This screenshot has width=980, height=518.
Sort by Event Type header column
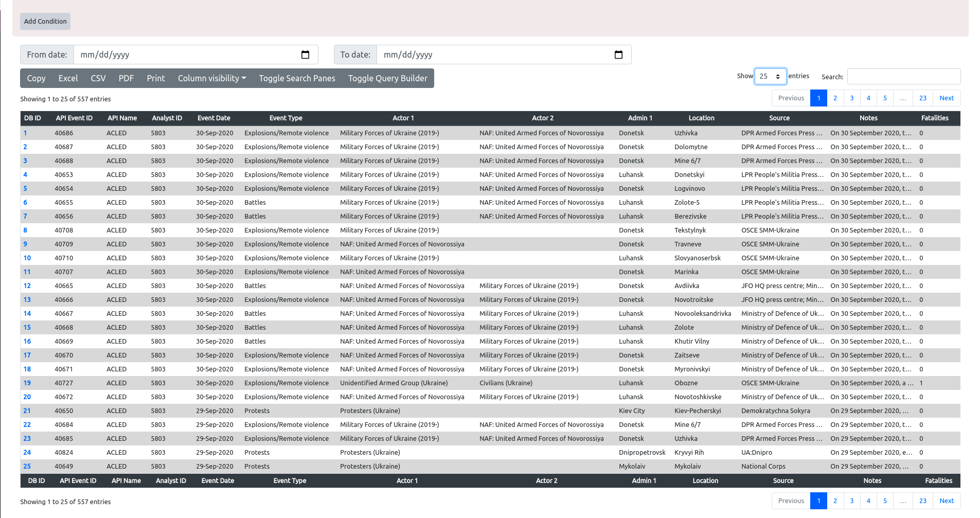pos(286,118)
